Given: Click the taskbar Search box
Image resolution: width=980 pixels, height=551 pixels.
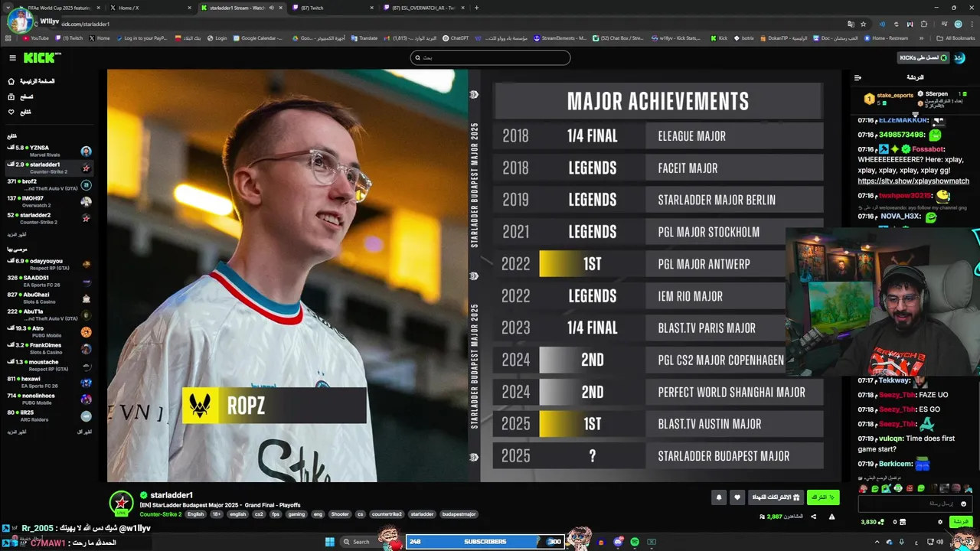Looking at the screenshot, I should click(360, 542).
